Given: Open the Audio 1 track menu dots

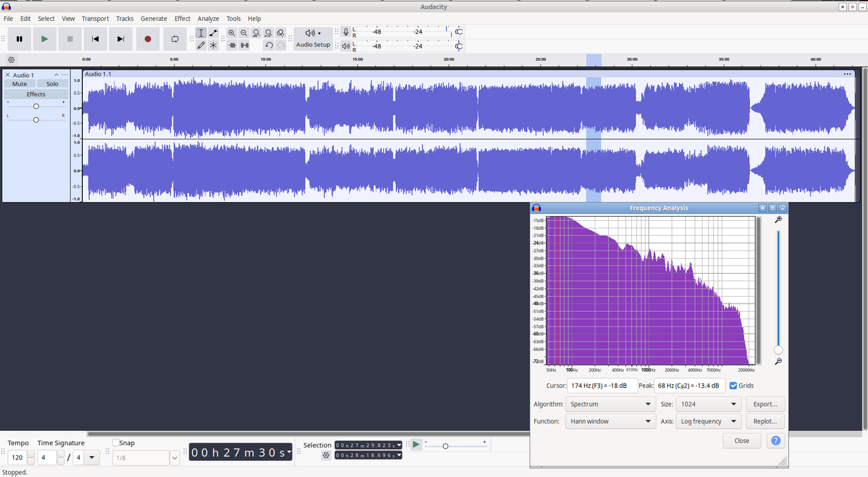Looking at the screenshot, I should coord(64,75).
